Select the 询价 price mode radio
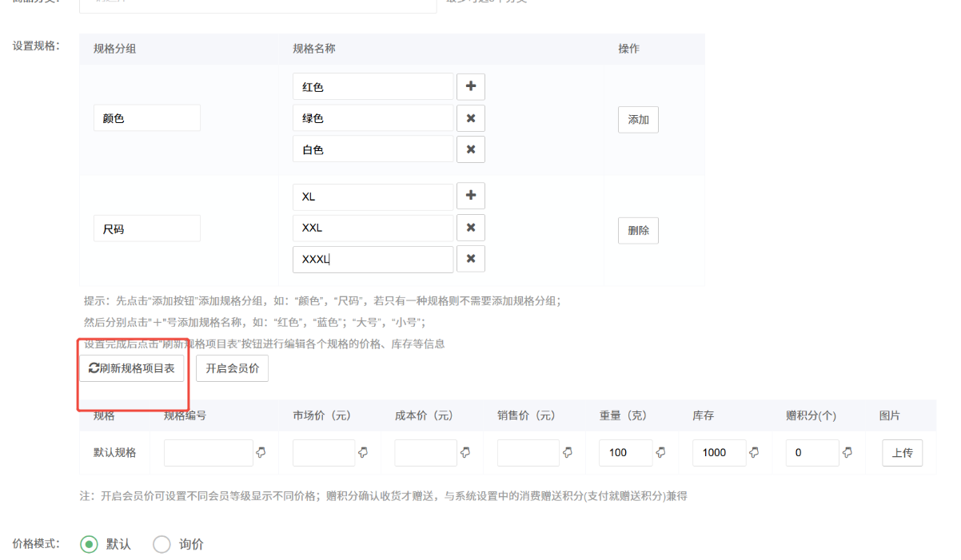The width and height of the screenshot is (961, 560). point(161,544)
